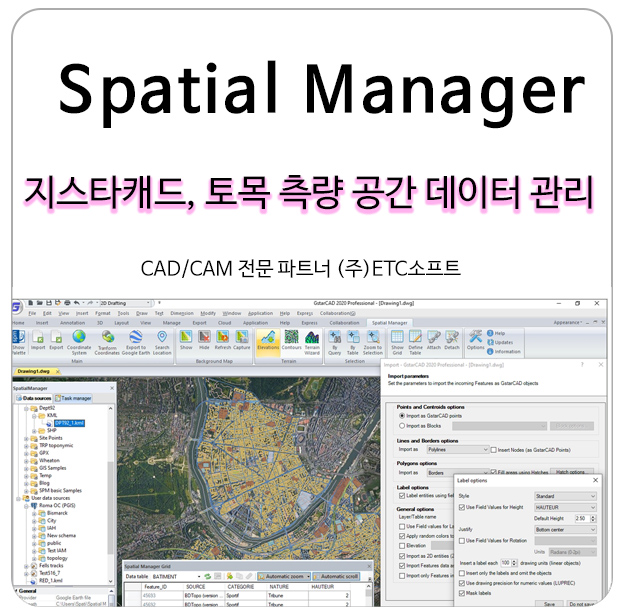The height and width of the screenshot is (615, 624).
Task: Click the Hatch options button
Action: click(x=570, y=472)
